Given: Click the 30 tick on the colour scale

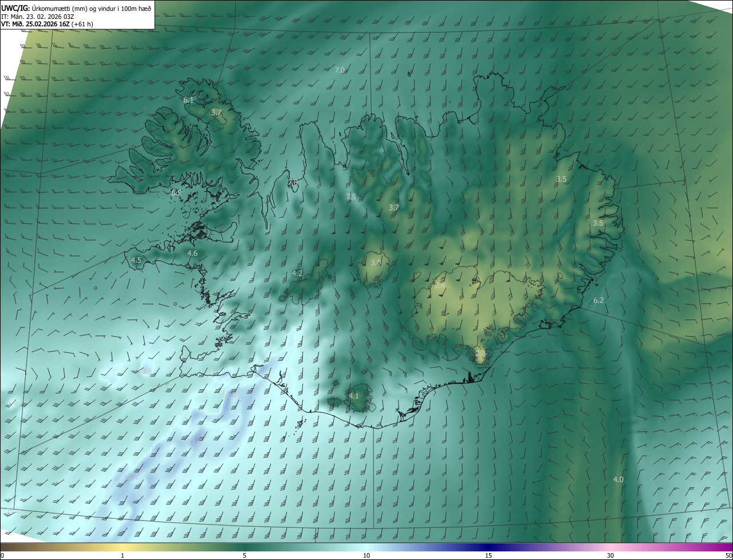Looking at the screenshot, I should click(x=610, y=555).
